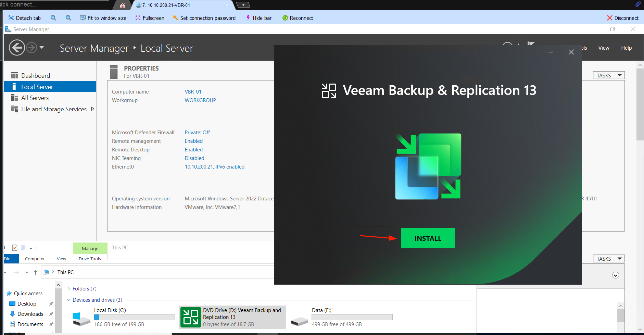This screenshot has height=335, width=644.
Task: Open the View menu in Server Manager
Action: [604, 48]
